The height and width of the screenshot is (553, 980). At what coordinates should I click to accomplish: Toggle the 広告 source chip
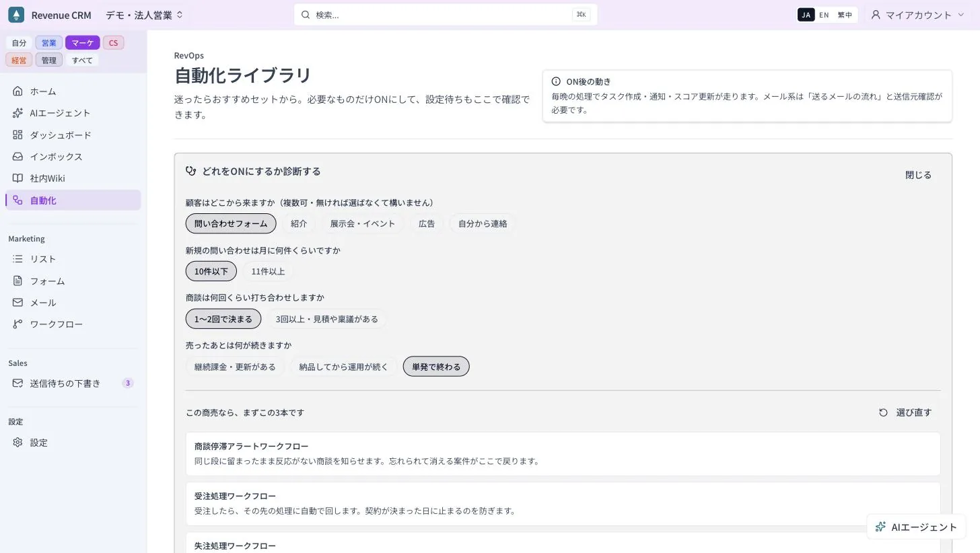(x=427, y=223)
